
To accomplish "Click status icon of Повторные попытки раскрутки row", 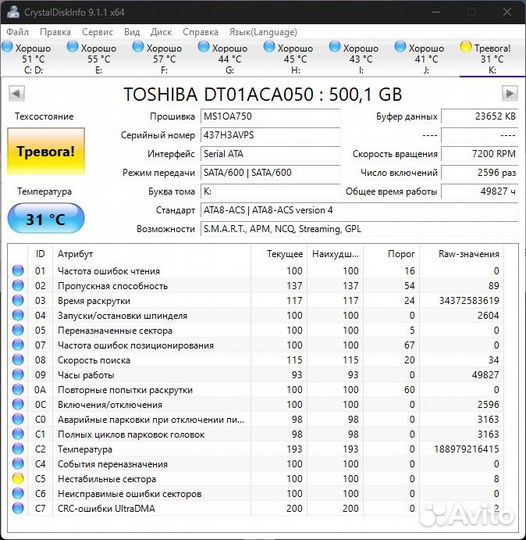I will (18, 390).
